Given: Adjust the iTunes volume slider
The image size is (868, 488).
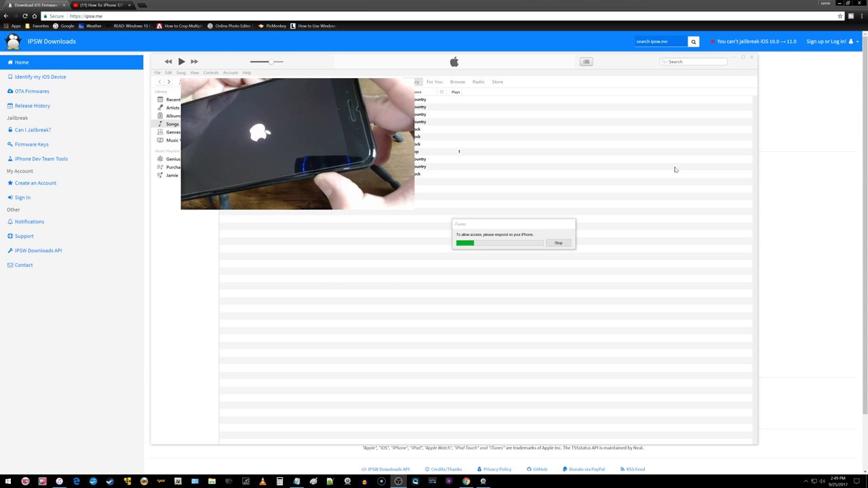Looking at the screenshot, I should (267, 62).
